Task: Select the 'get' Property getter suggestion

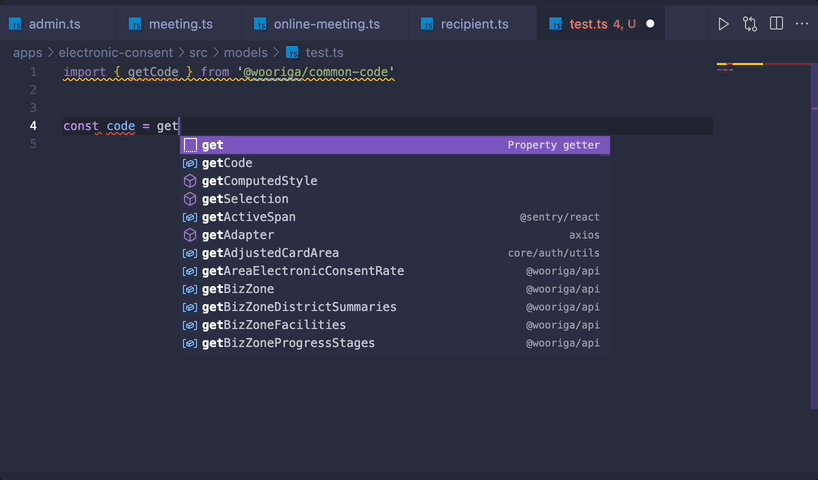Action: [394, 145]
